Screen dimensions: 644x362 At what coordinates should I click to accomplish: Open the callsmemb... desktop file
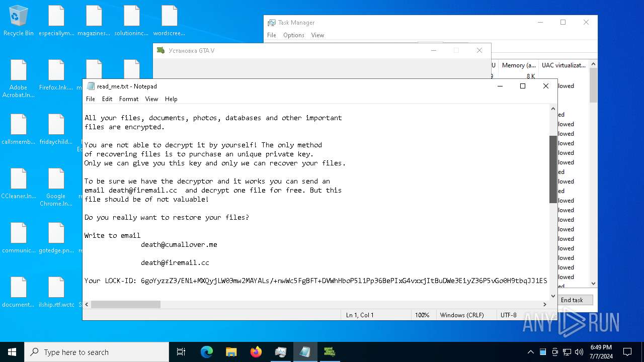coord(19,129)
